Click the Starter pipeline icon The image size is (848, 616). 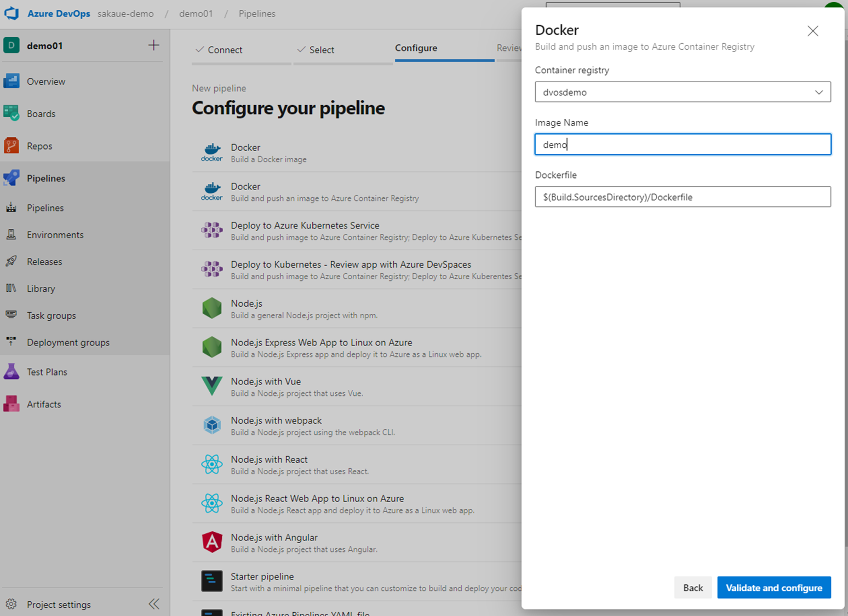coord(212,581)
